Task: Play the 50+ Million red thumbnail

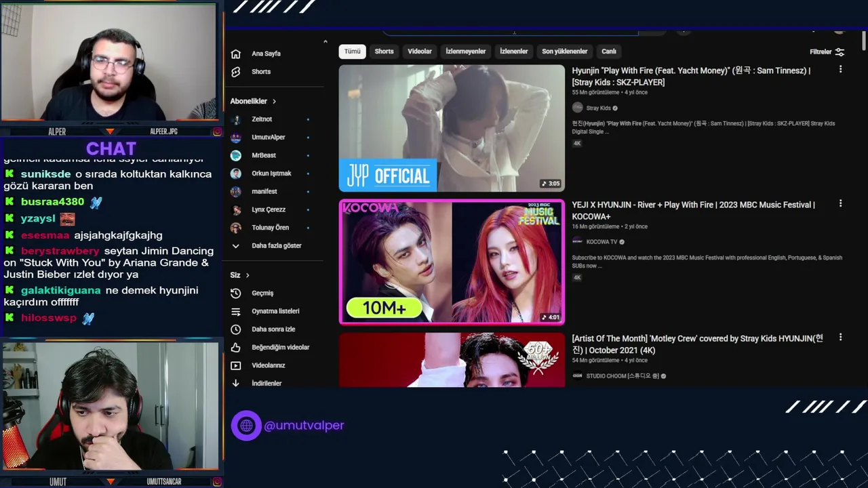Action: 452,360
